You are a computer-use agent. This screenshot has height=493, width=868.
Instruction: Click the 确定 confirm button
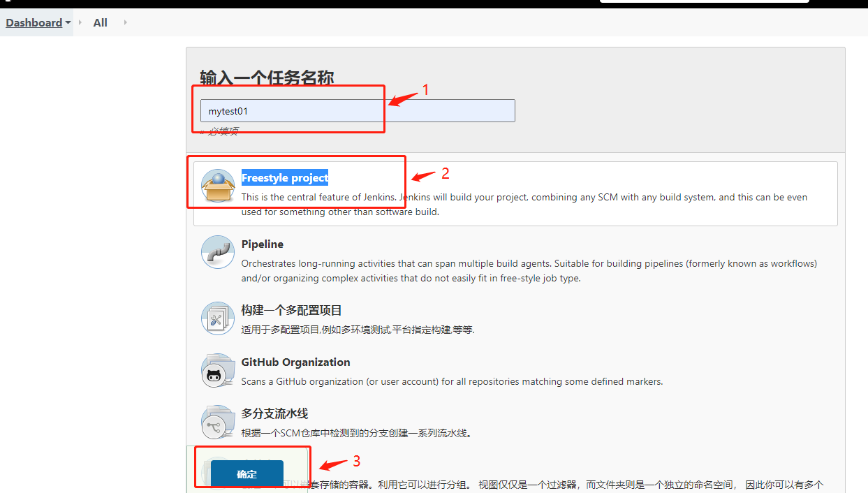click(x=247, y=474)
